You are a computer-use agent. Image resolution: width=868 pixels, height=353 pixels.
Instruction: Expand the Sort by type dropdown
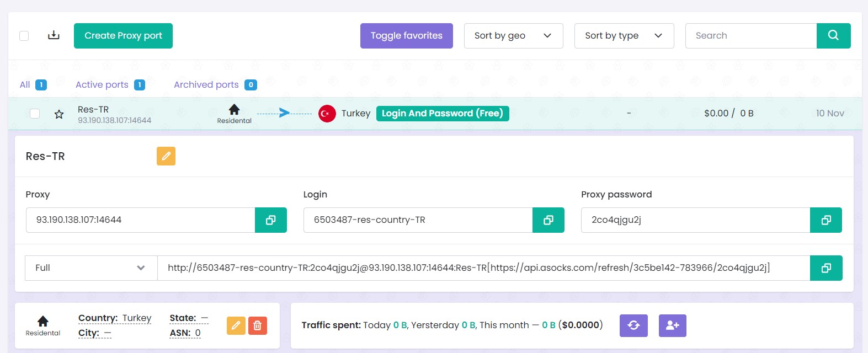[x=624, y=36]
